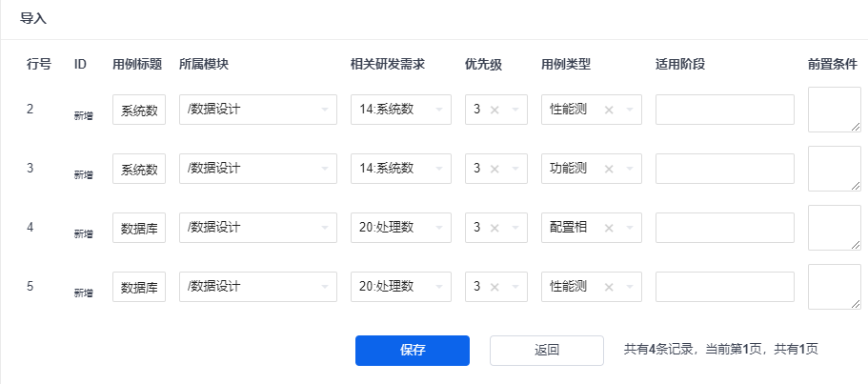Clear the case type in row 3
The width and height of the screenshot is (868, 384).
pyautogui.click(x=609, y=169)
